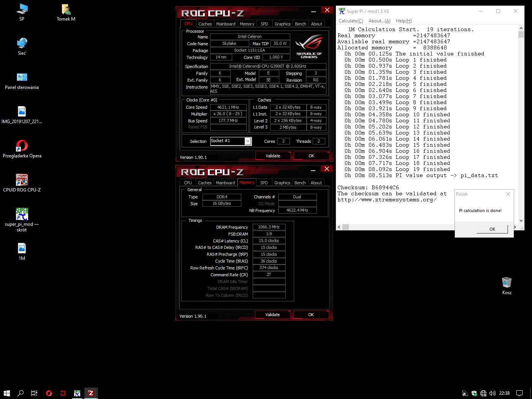
Task: Open Caches tab in lower CPU-Z window
Action: pos(205,183)
